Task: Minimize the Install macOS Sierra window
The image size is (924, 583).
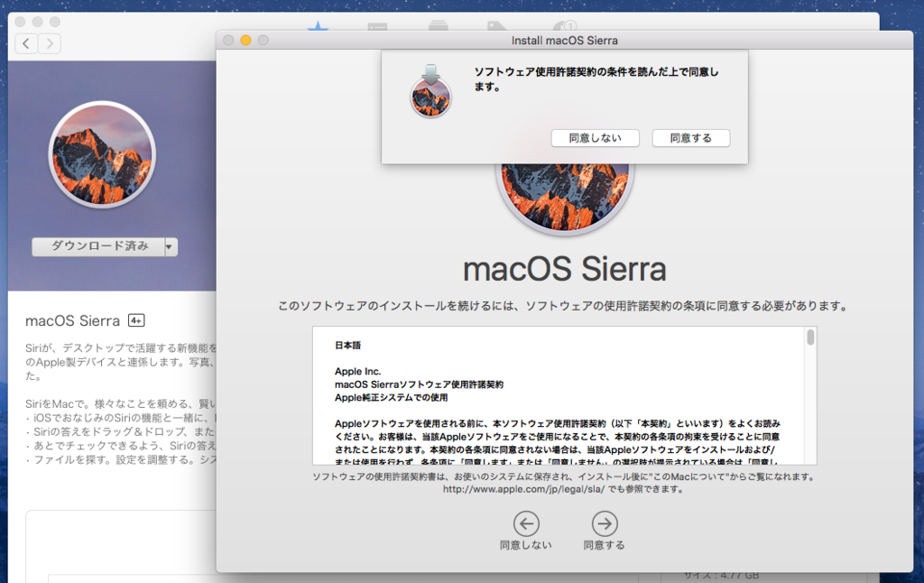Action: pyautogui.click(x=245, y=40)
